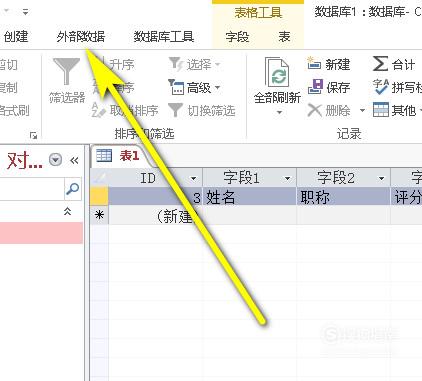Image resolution: width=422 pixels, height=381 pixels.
Task: Open the quick access toolbar customize arrow
Action: coord(25,12)
